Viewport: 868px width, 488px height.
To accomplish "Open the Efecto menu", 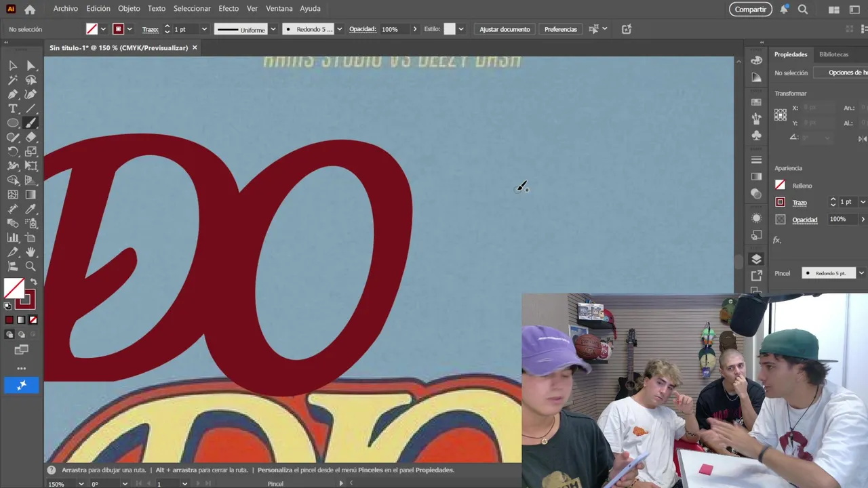I will (229, 9).
